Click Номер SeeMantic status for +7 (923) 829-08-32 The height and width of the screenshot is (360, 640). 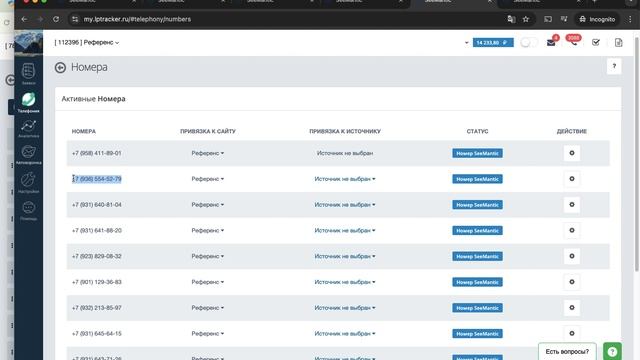[x=477, y=256]
